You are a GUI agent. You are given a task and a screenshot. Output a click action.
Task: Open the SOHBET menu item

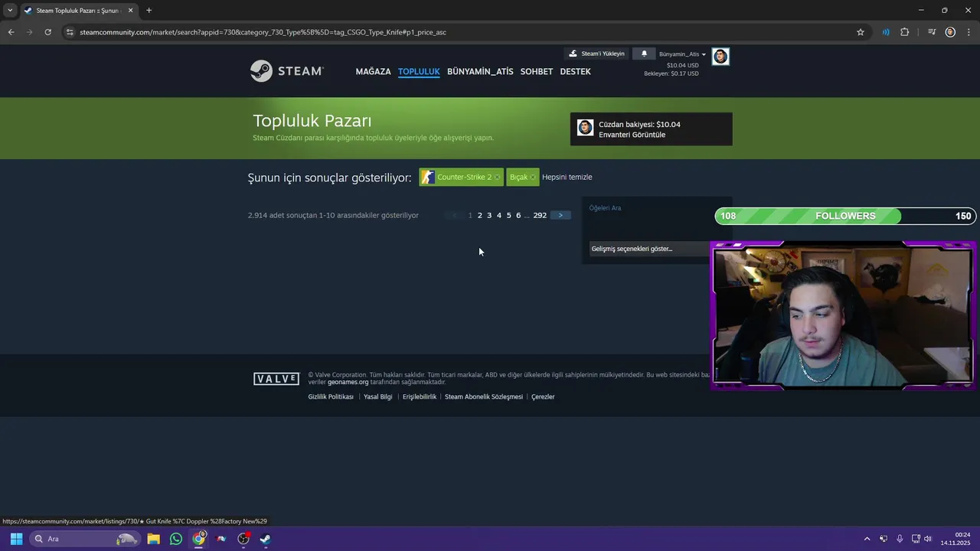537,71
